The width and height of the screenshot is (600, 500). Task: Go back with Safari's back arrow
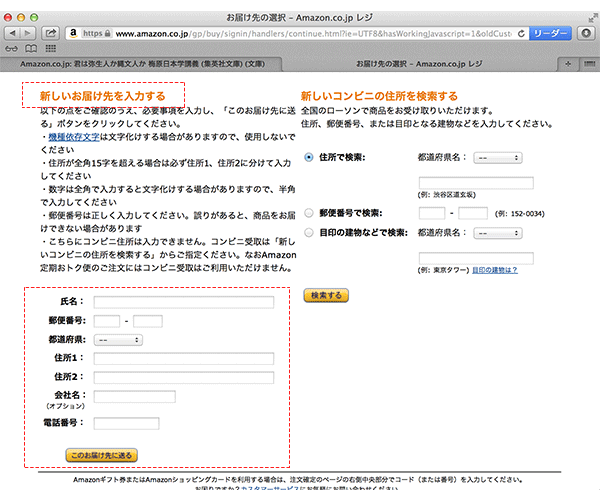[12, 33]
